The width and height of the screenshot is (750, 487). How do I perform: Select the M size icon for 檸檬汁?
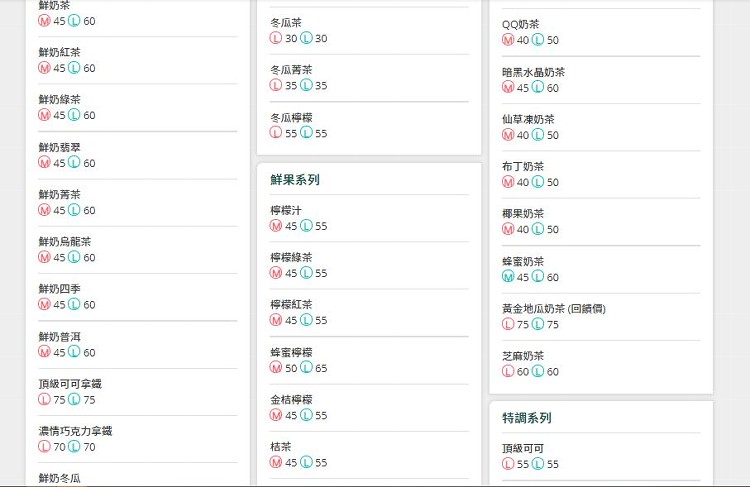[276, 226]
